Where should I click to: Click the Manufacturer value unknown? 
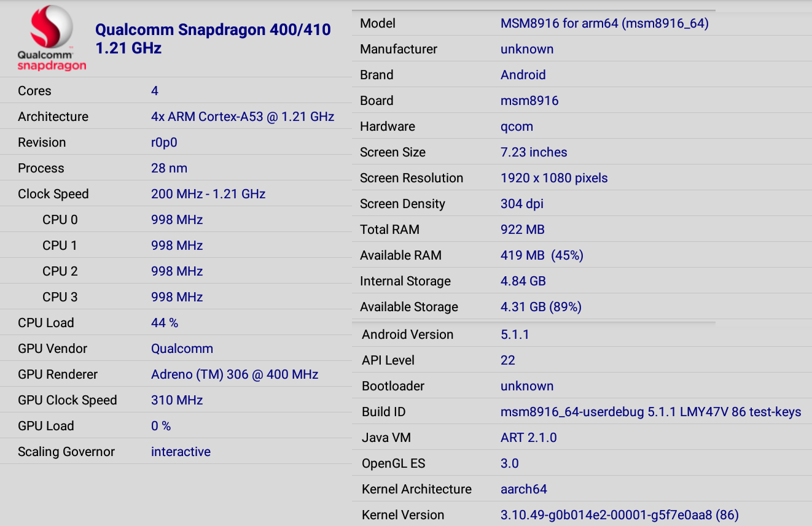[x=527, y=49]
